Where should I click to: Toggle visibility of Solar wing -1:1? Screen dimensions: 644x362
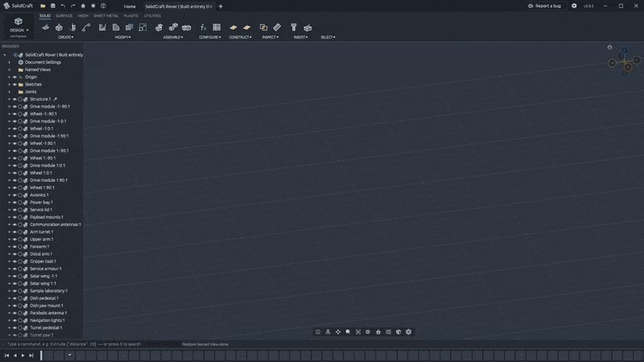click(14, 276)
